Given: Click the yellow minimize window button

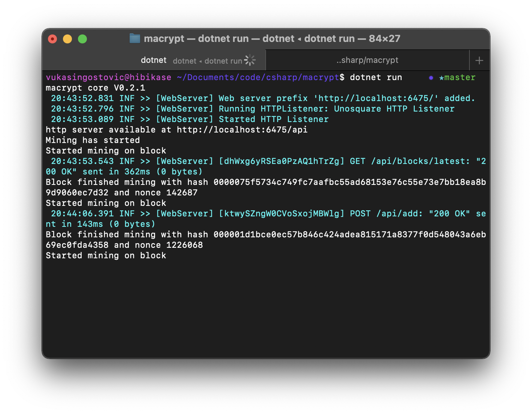Looking at the screenshot, I should [x=67, y=39].
